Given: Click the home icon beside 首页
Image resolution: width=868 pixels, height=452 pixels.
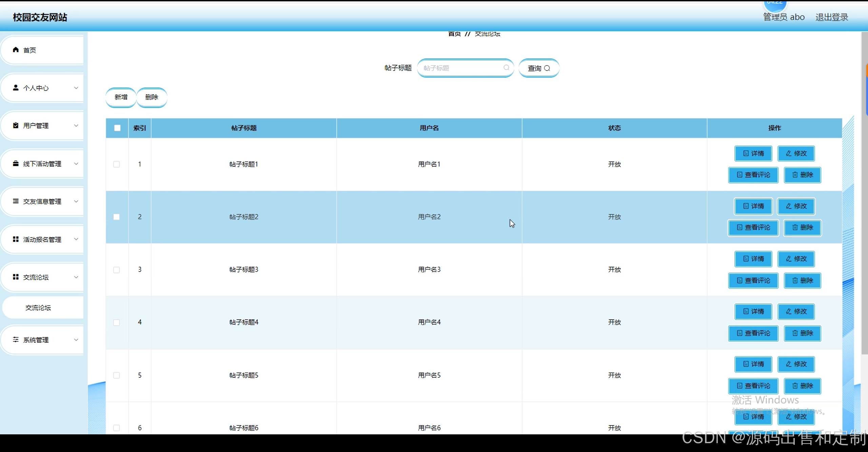Looking at the screenshot, I should coord(16,50).
